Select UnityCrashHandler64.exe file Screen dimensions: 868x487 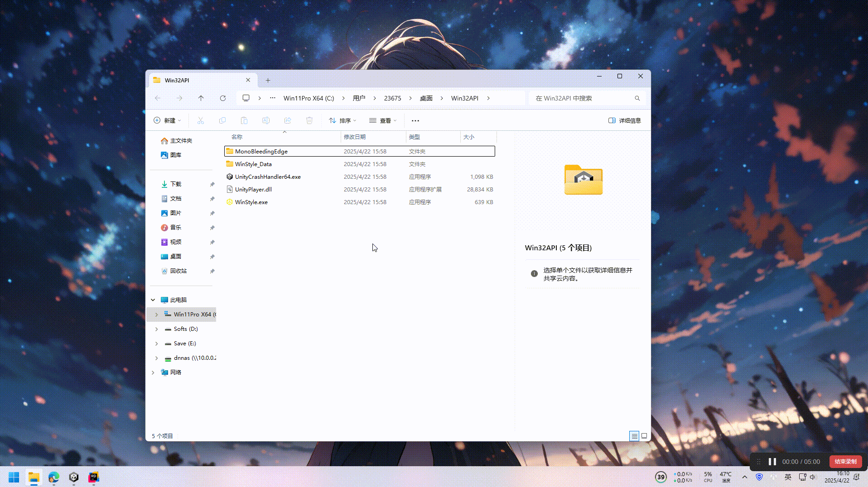[x=360, y=177]
